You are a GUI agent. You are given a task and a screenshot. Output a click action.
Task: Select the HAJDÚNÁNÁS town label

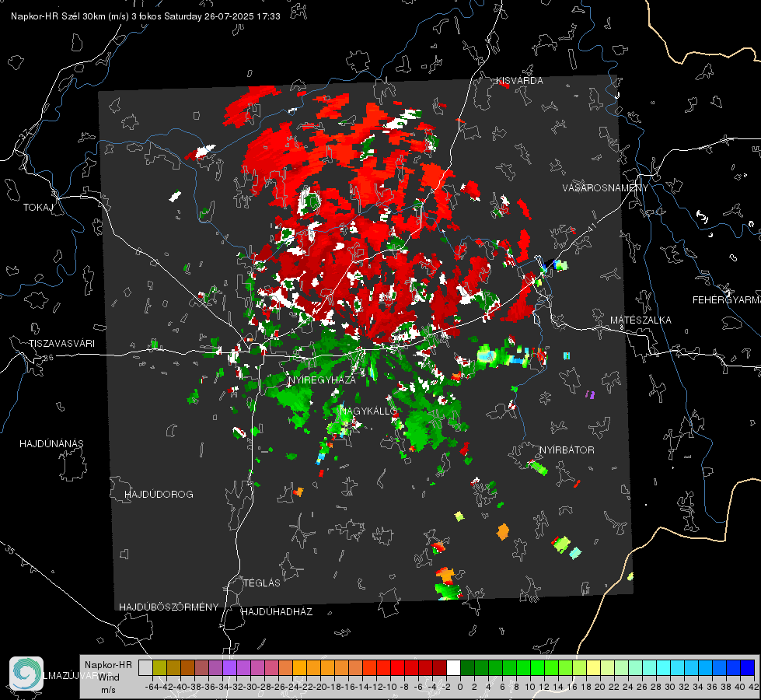tap(51, 444)
